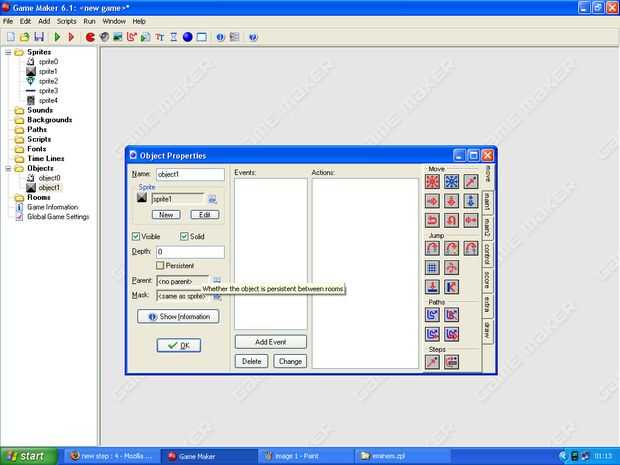
Task: Save the game with floppy disk icon
Action: [39, 37]
